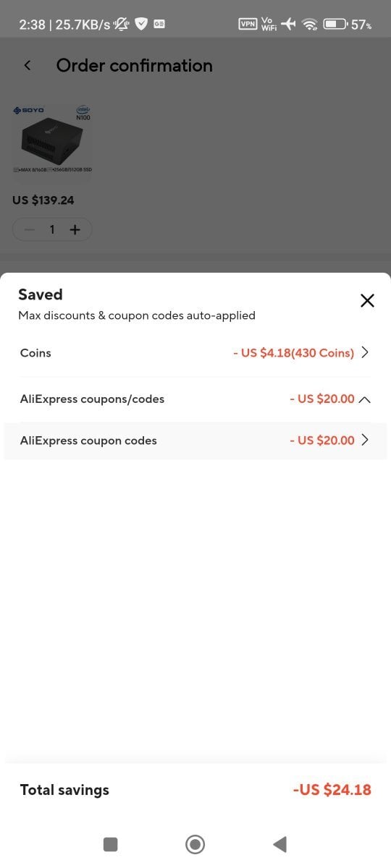This screenshot has width=391, height=868.
Task: Open the Coins discount chevron
Action: pos(365,353)
